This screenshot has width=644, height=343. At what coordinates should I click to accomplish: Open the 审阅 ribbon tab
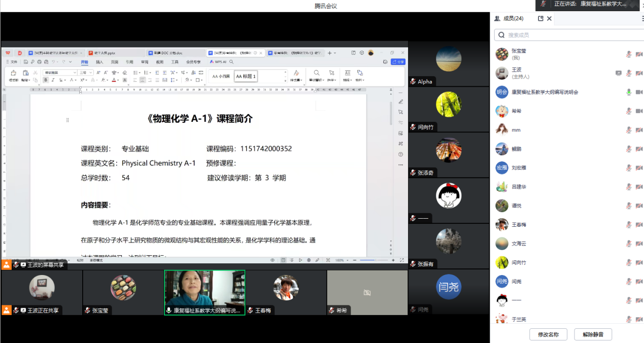pos(145,62)
